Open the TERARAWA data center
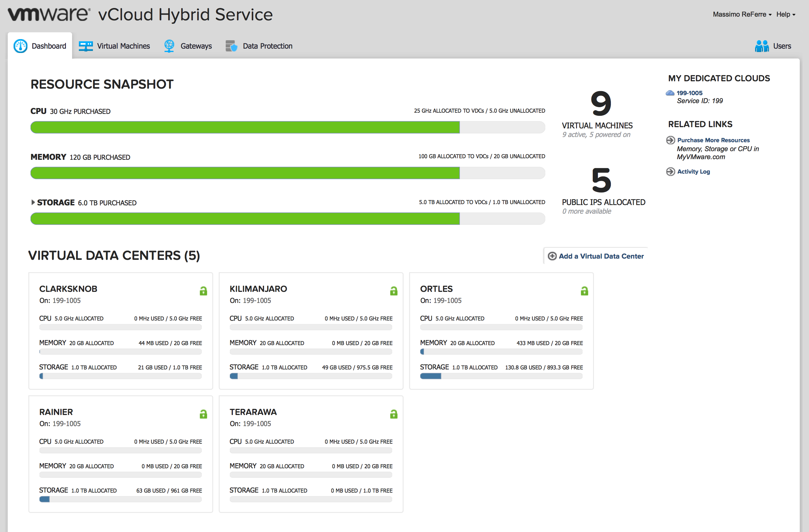The height and width of the screenshot is (532, 809). point(253,412)
